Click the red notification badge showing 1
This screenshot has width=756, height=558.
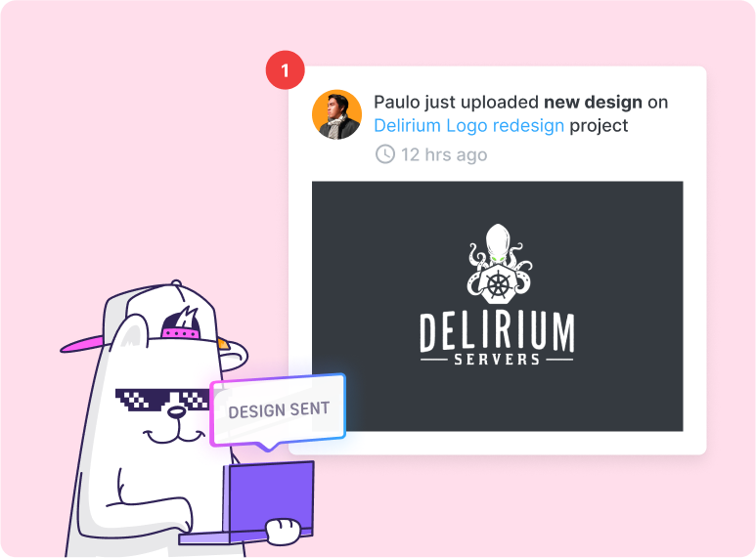(285, 69)
